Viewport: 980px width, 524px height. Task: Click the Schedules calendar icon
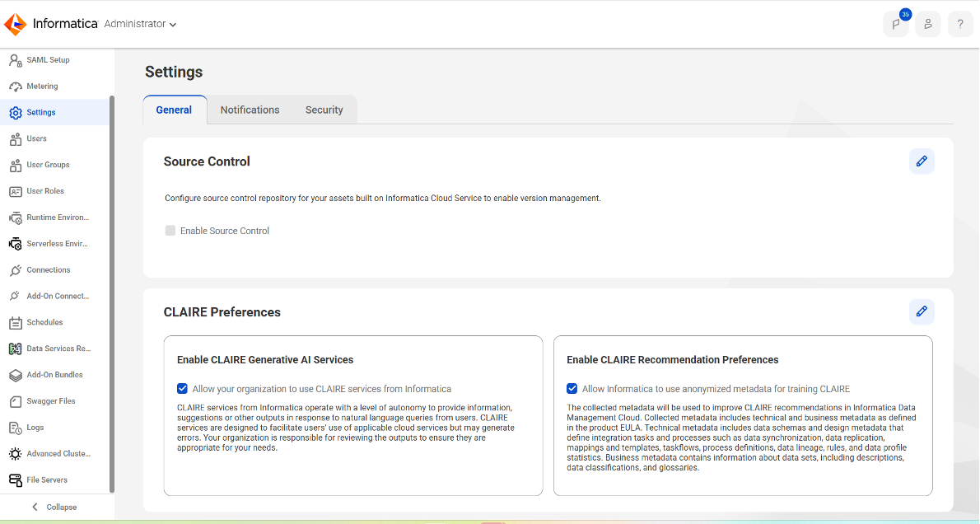point(15,323)
